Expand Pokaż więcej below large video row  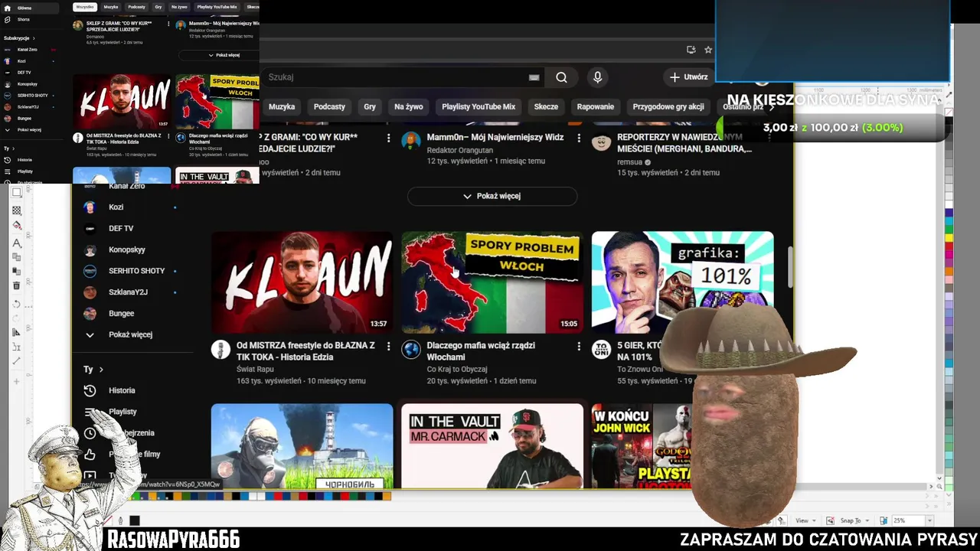tap(492, 196)
